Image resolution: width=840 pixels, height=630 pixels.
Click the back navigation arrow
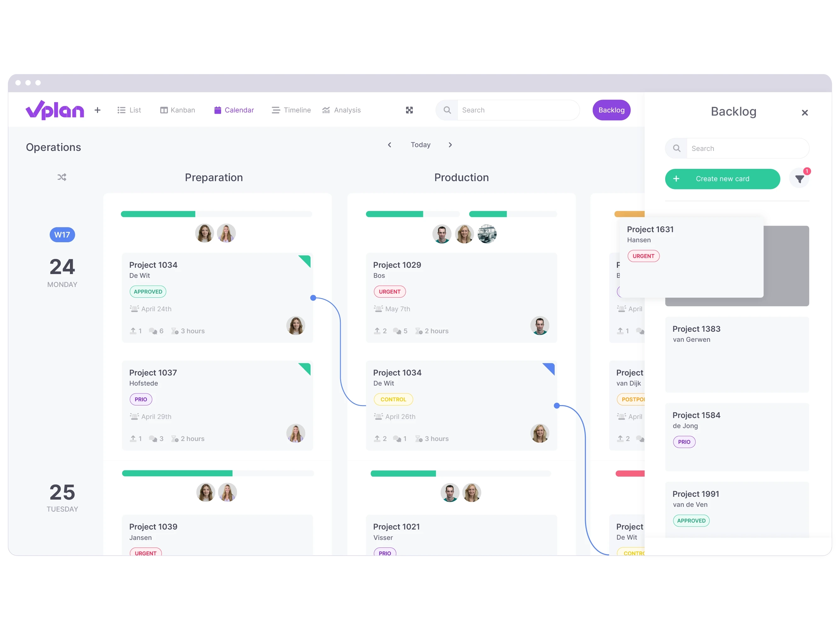390,145
